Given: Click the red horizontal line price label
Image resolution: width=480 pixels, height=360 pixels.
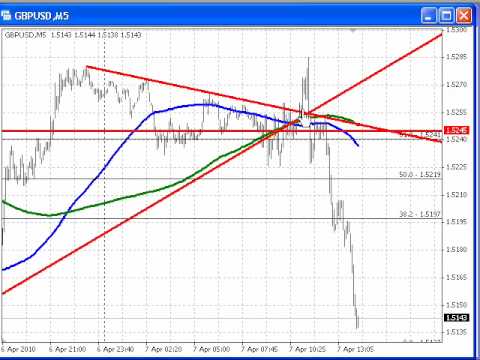Looking at the screenshot, I should [x=457, y=130].
